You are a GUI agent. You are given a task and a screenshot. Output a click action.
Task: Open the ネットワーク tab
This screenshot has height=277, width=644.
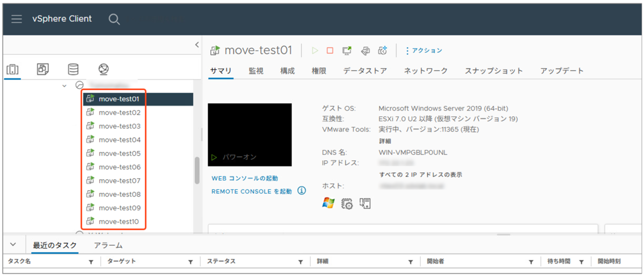426,70
